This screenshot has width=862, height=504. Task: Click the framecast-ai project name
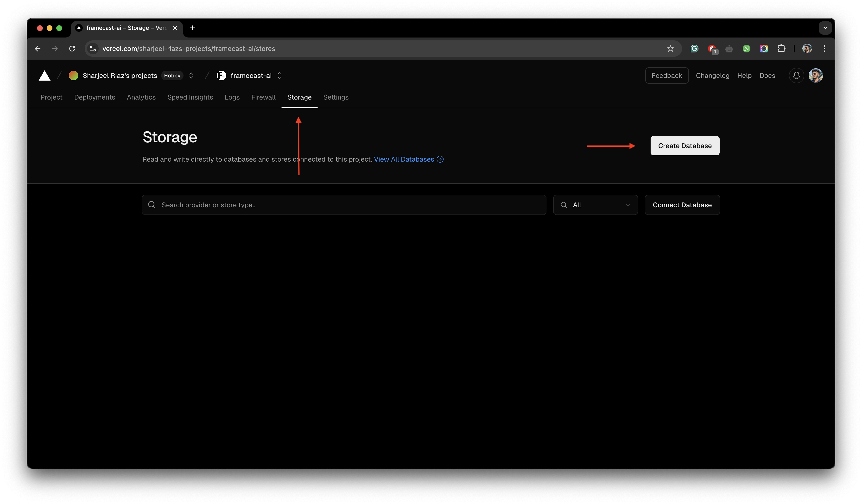click(x=251, y=76)
